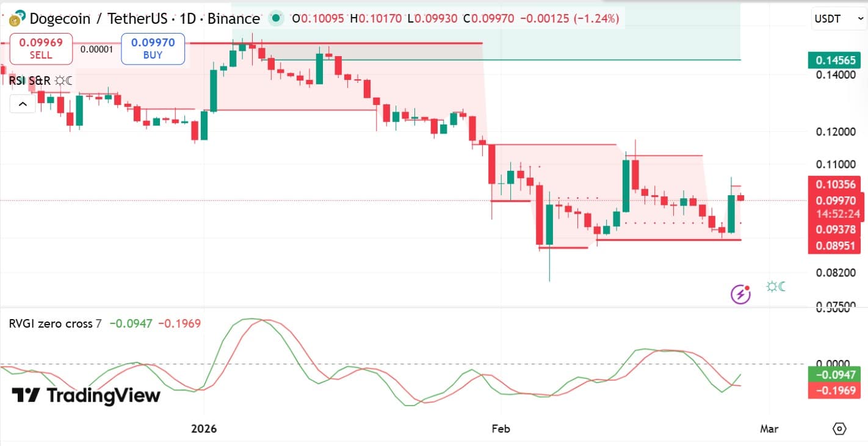
Task: Open the USDT currency dropdown
Action: (x=838, y=18)
